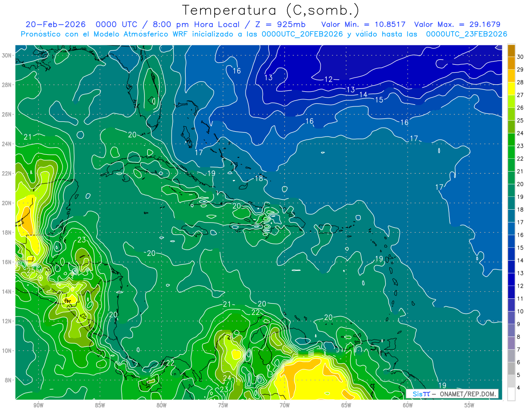Click the orange swatch between 28 and 29
Viewport: 532px width, 411px height.
coord(511,75)
